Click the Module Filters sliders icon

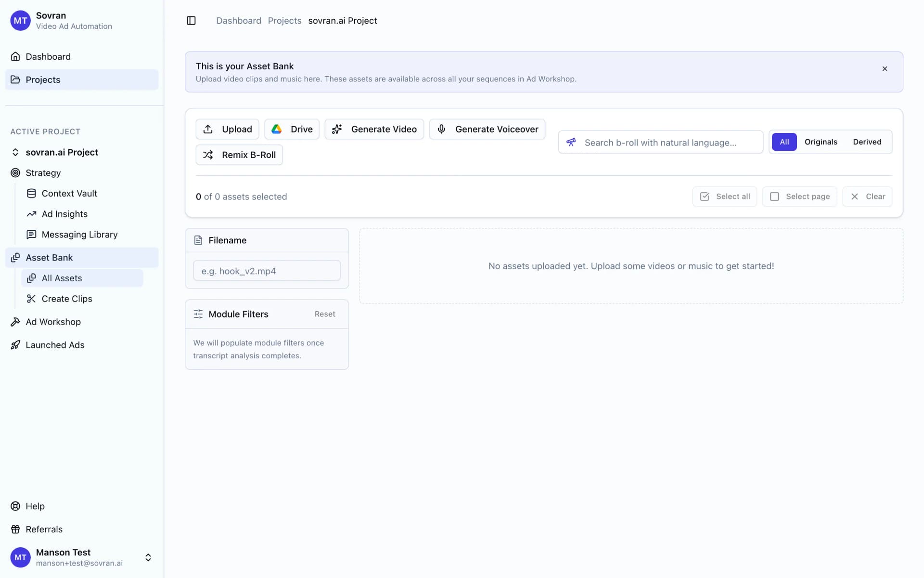198,314
